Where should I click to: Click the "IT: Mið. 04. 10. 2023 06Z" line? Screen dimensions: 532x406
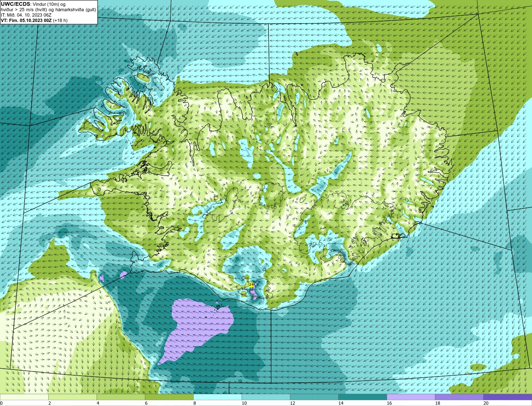tap(26, 15)
